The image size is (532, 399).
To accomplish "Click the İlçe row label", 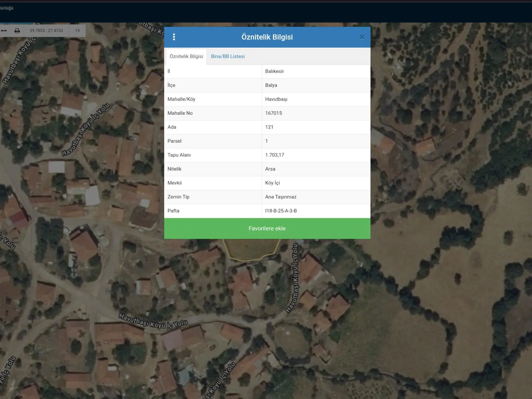I will tap(171, 85).
